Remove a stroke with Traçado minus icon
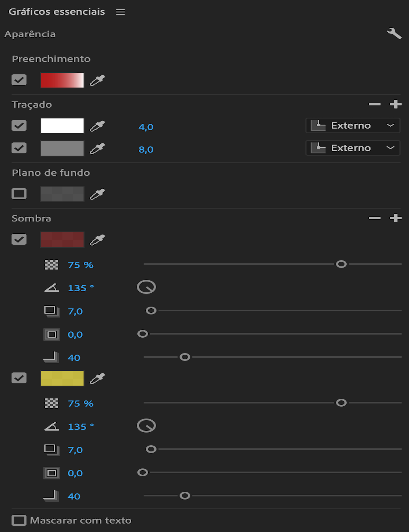This screenshot has width=409, height=532. tap(375, 104)
